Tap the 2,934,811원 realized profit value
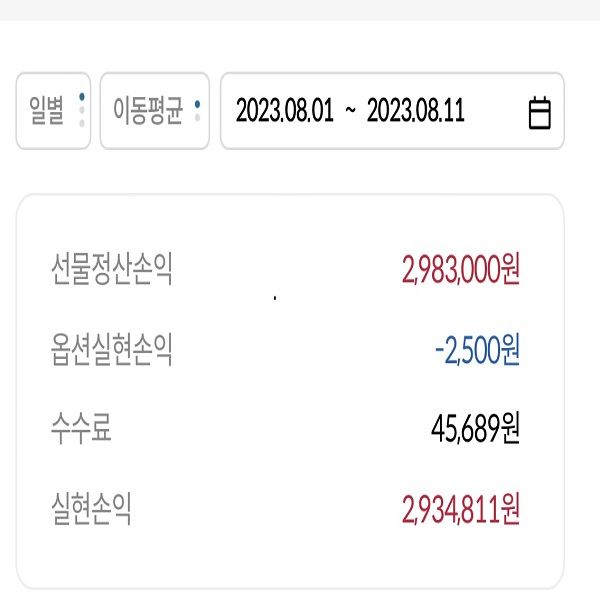Screen dimensions: 600x600 pyautogui.click(x=461, y=511)
